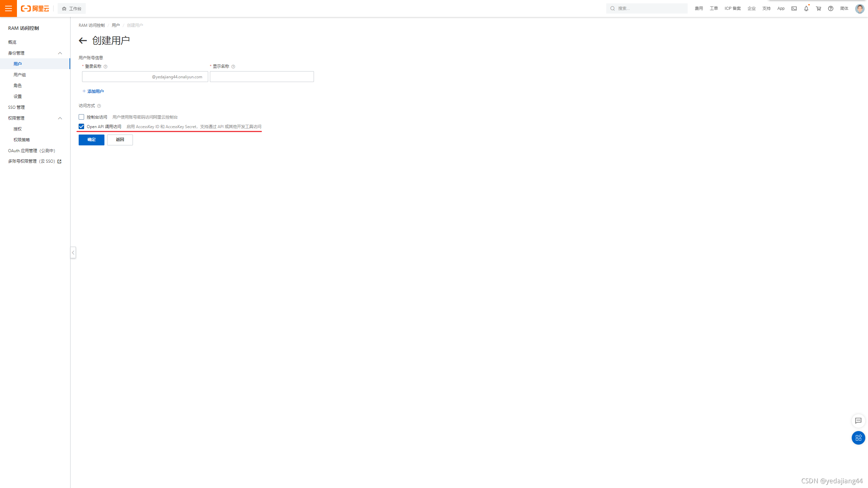Screen dimensions: 868x488
Task: Click the user avatar icon
Action: tap(859, 8)
